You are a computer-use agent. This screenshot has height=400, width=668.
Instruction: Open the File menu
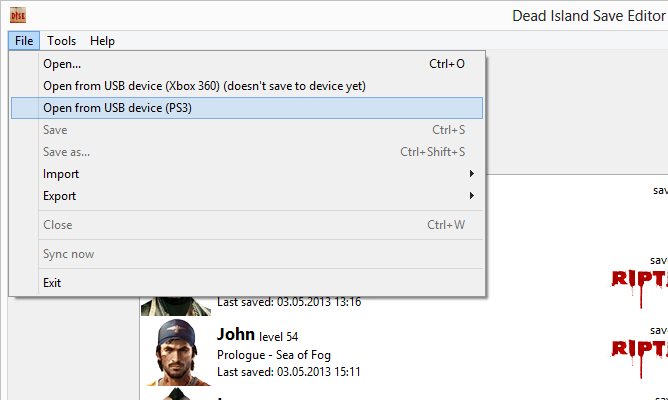pos(24,41)
